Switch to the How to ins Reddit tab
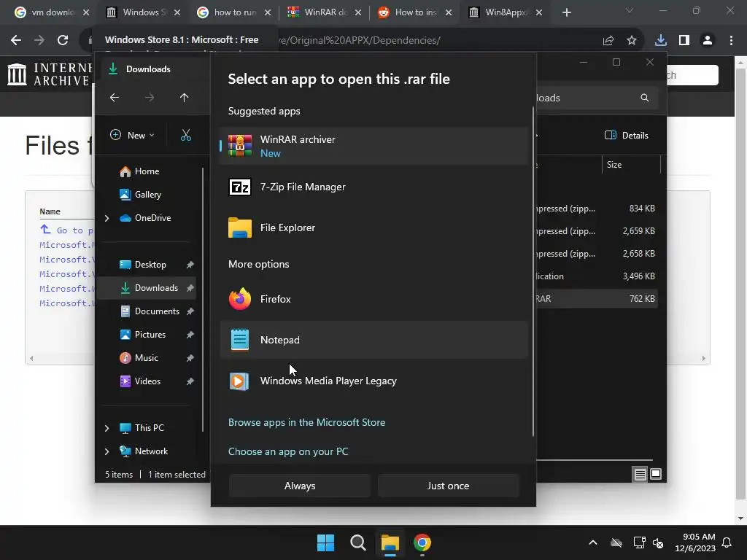Viewport: 747px width, 560px height. (x=414, y=12)
